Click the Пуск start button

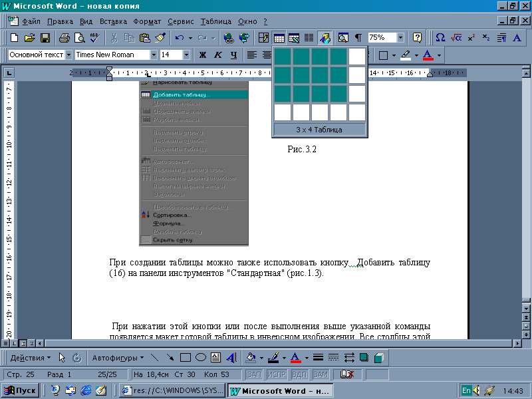(x=21, y=390)
